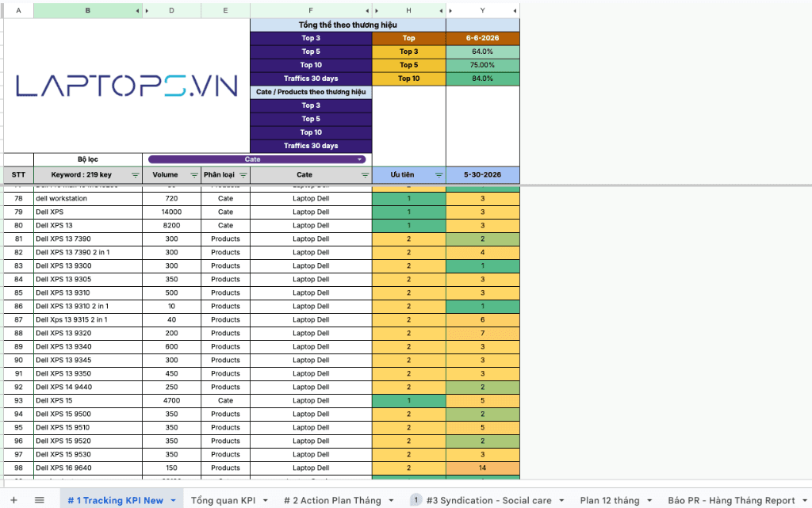
Task: Open filter icon in Volume header
Action: 194,175
